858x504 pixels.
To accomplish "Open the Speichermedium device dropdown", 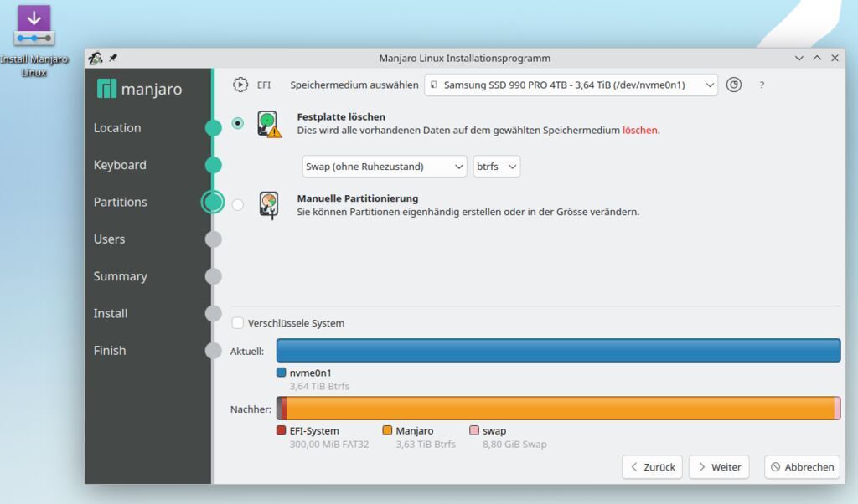I will click(x=571, y=85).
